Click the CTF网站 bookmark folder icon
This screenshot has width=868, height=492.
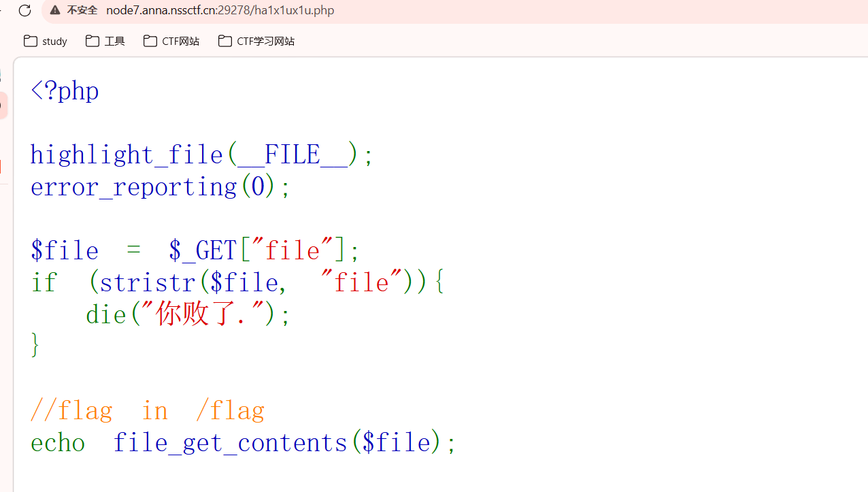(150, 41)
